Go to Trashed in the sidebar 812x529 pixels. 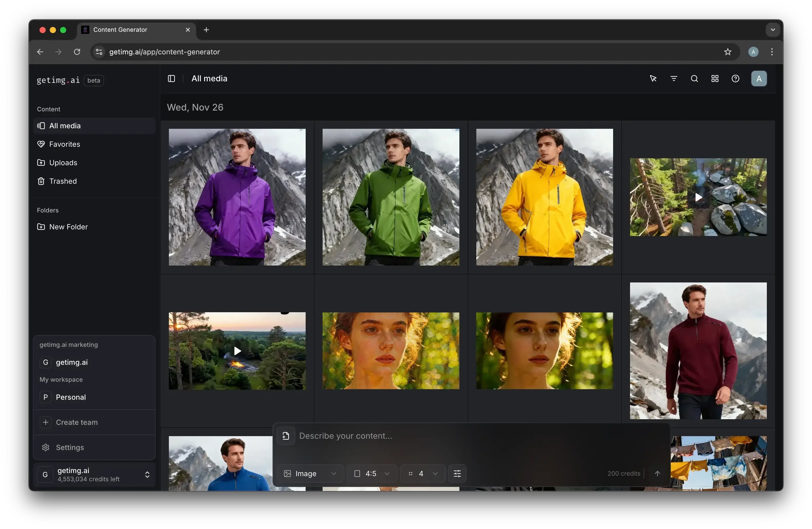[x=63, y=181]
